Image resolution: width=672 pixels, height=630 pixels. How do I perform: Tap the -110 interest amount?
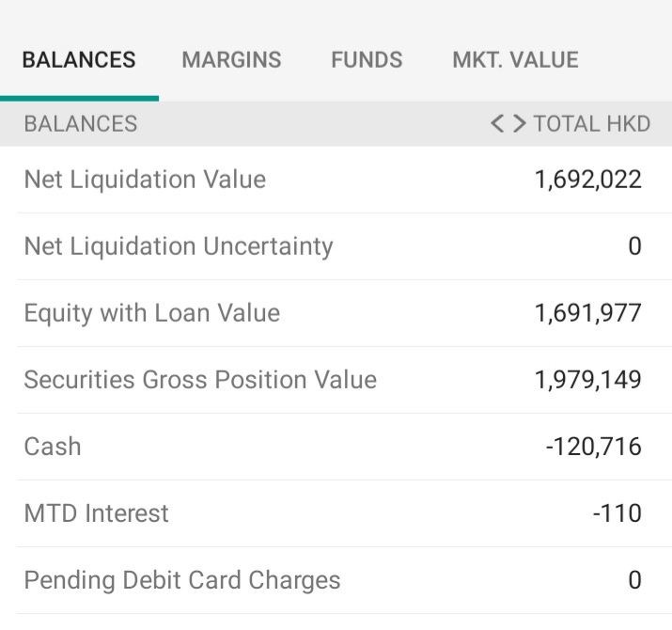tap(617, 513)
